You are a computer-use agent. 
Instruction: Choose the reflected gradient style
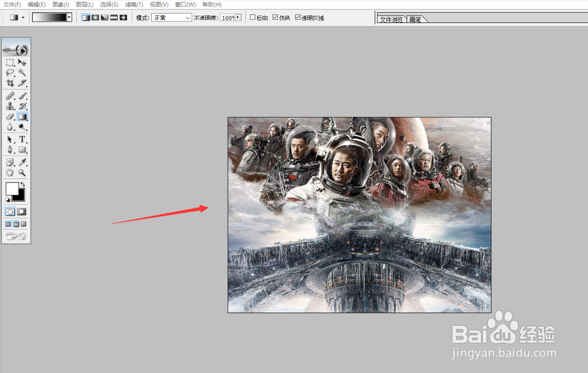point(114,18)
